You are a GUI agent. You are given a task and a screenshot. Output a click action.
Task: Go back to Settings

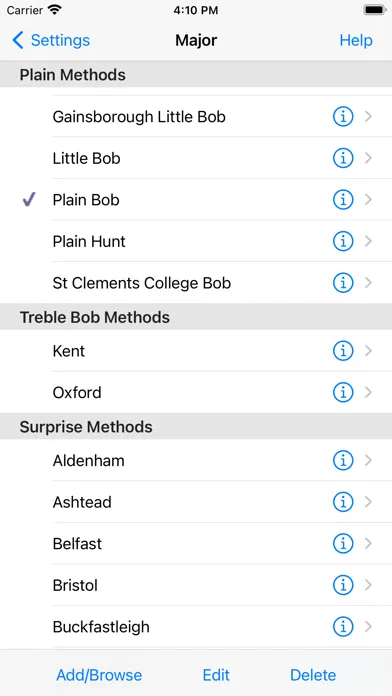[51, 40]
